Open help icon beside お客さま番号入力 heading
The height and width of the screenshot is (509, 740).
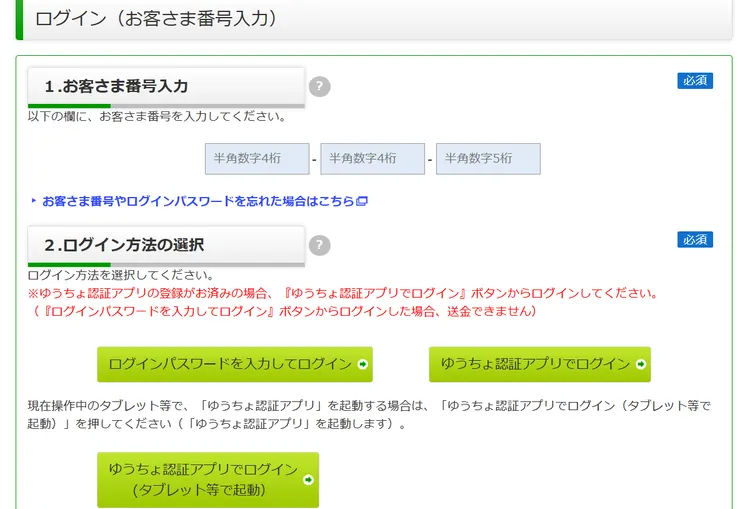(x=320, y=86)
